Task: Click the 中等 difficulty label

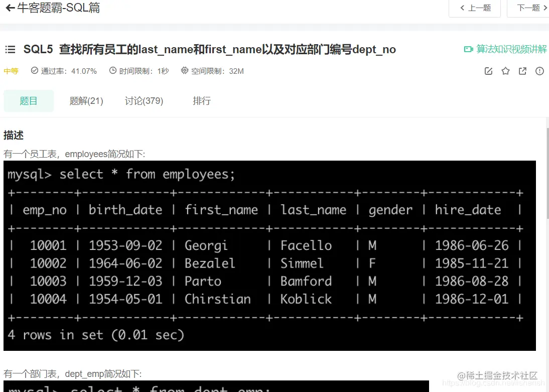Action: click(11, 71)
